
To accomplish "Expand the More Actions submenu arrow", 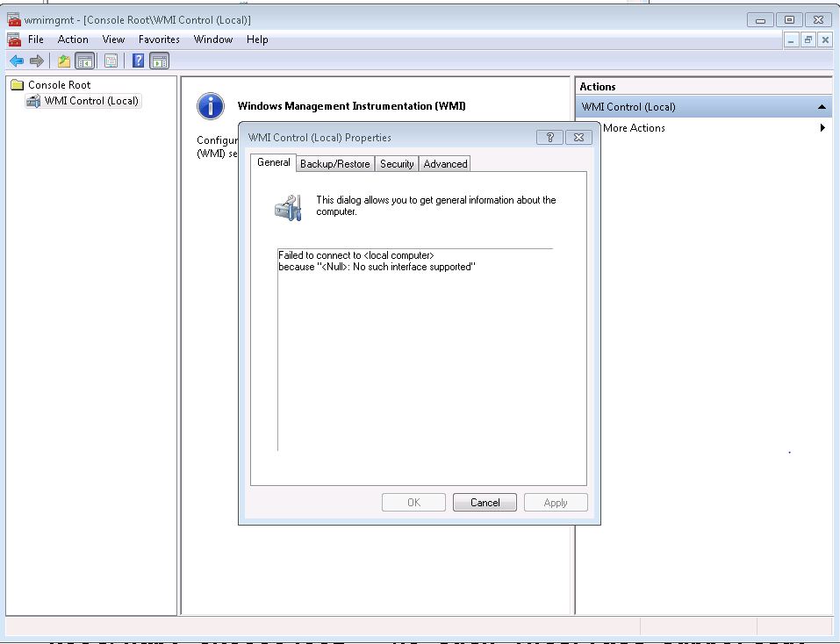I will (822, 128).
